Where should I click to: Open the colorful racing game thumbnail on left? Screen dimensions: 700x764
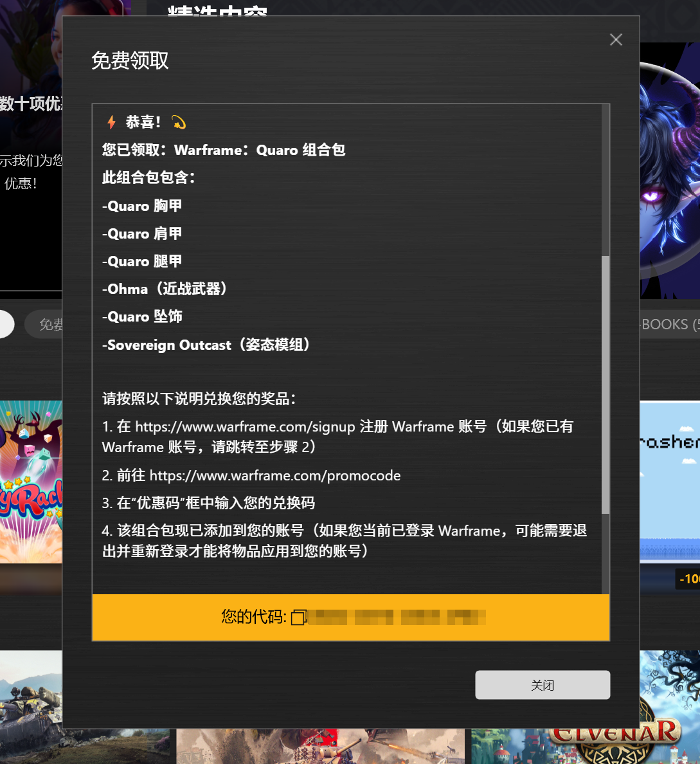31,482
